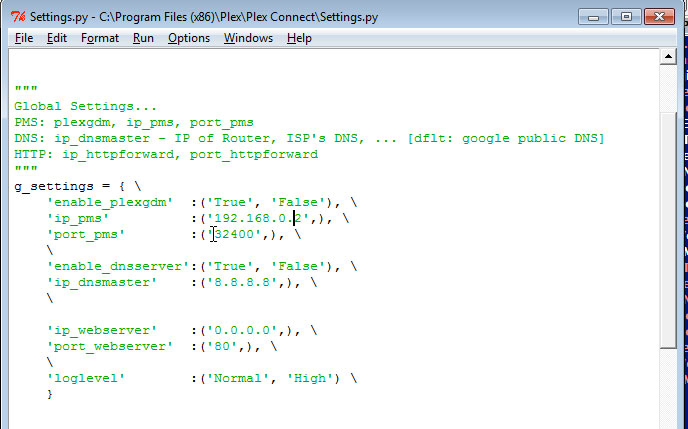Click the 'port_webserver' key

tap(110, 346)
